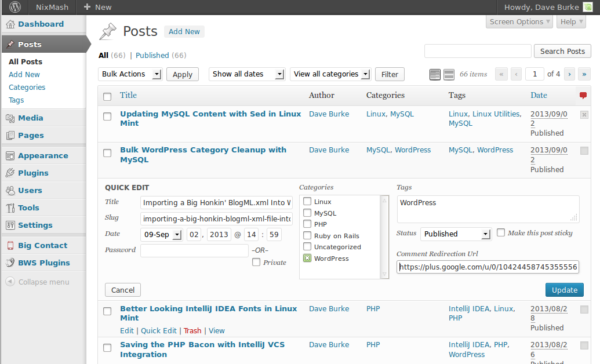Click the Slug input field
This screenshot has height=364, width=600.
coord(216,219)
